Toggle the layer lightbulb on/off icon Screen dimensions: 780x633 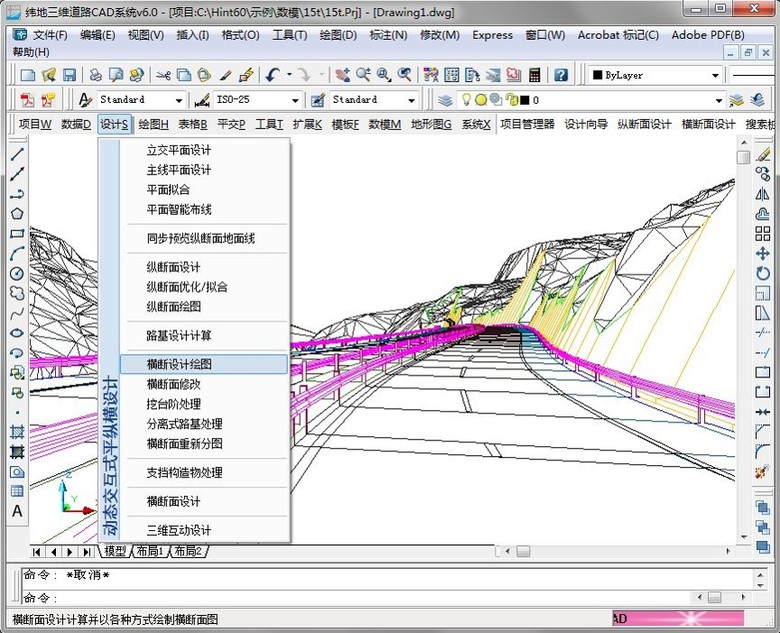click(x=465, y=100)
